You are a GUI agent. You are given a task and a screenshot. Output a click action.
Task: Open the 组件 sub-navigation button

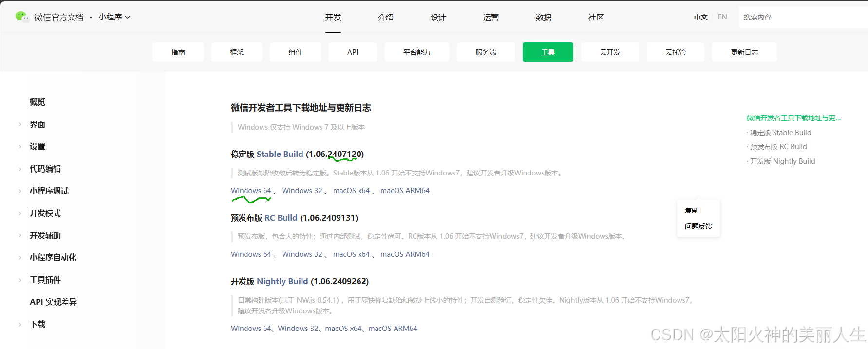pos(295,52)
